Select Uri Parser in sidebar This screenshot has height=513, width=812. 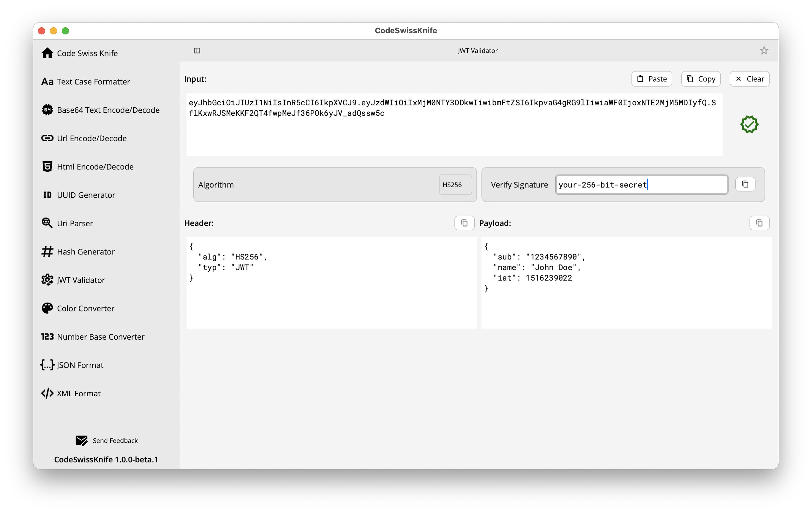pos(75,223)
